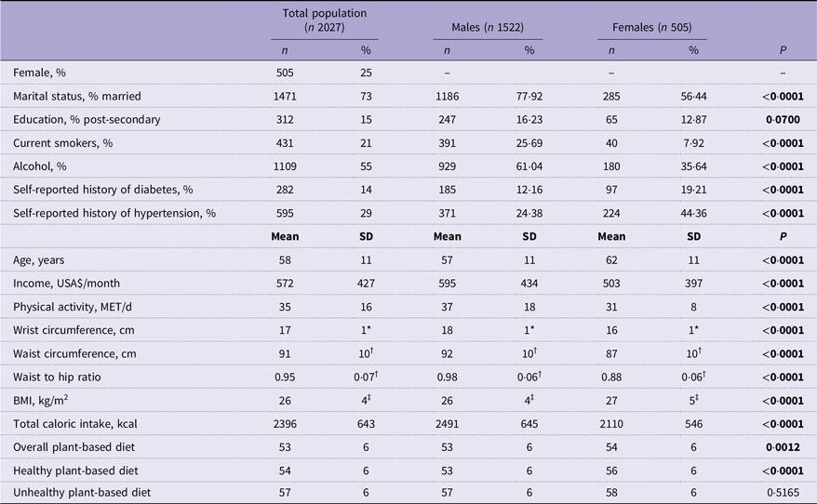Click the Waist to hip ratio label
The image size is (817, 504).
(x=57, y=377)
